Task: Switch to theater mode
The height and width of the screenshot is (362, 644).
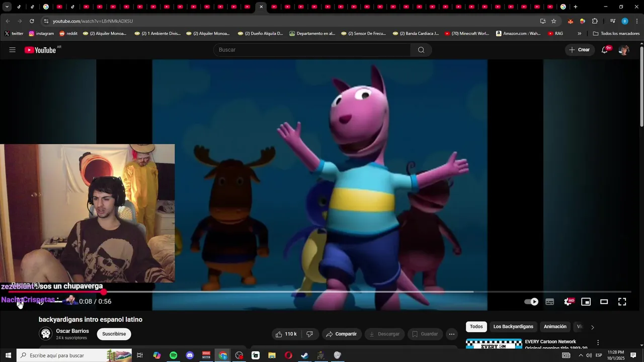Action: point(604,302)
